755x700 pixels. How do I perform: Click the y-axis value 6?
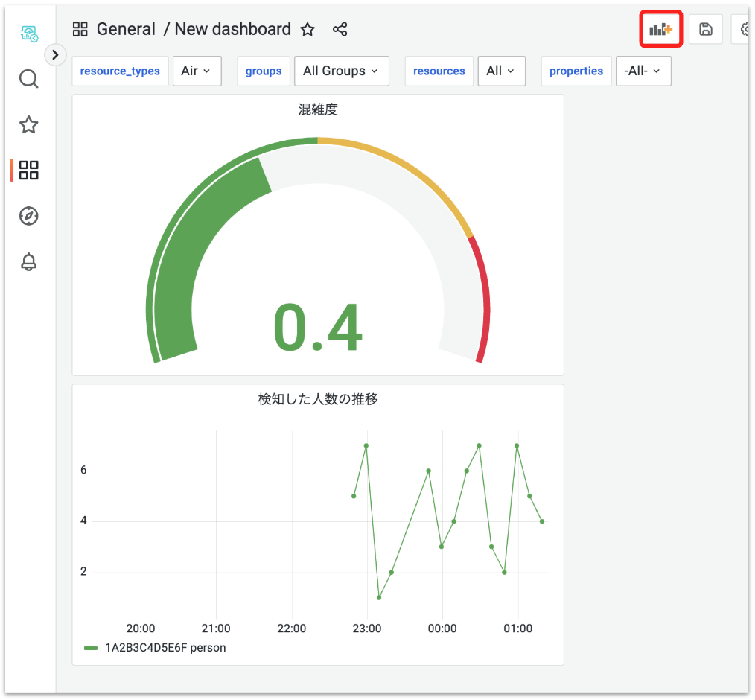click(x=84, y=471)
